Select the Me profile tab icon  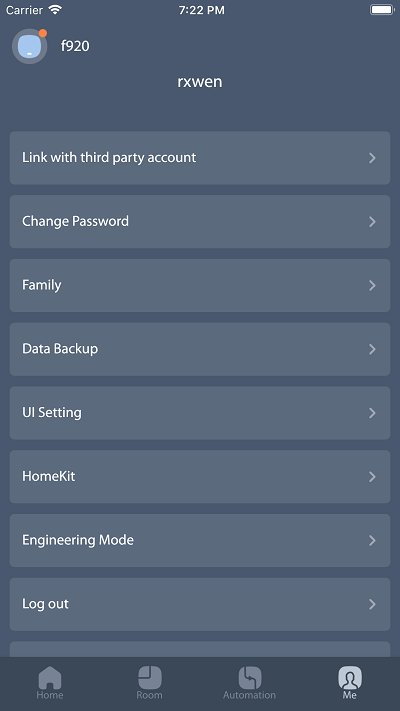pos(350,677)
